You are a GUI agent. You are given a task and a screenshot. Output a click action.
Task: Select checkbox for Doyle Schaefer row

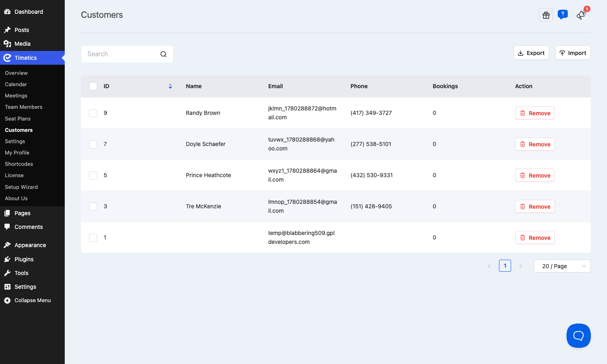(93, 144)
